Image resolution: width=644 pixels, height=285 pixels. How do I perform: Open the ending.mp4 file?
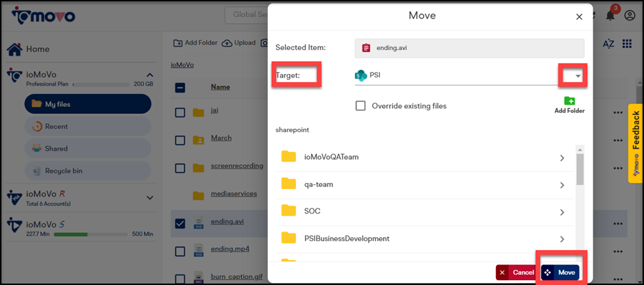click(230, 249)
